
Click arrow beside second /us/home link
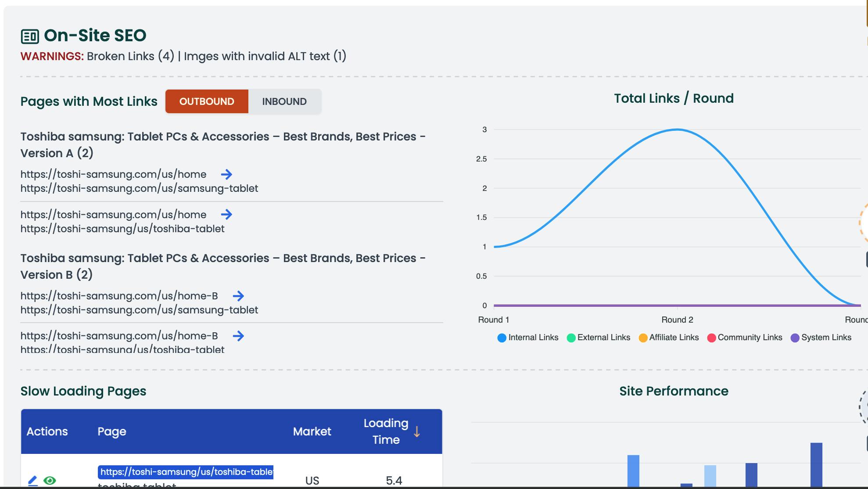tap(226, 215)
